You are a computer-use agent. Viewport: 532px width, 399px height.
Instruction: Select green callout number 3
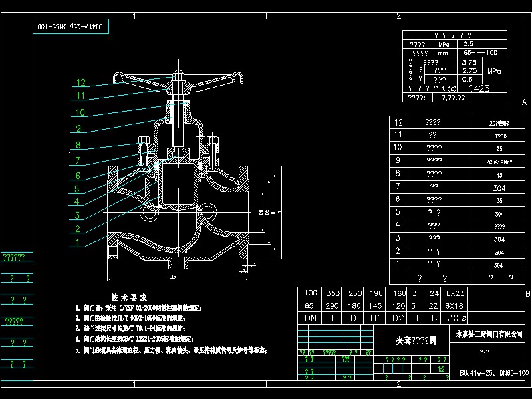coord(77,215)
